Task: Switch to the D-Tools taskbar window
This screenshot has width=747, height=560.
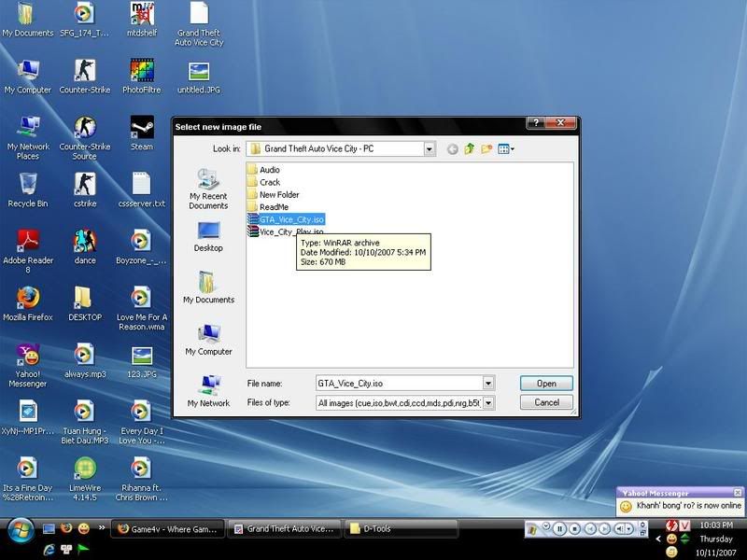Action: [401, 529]
